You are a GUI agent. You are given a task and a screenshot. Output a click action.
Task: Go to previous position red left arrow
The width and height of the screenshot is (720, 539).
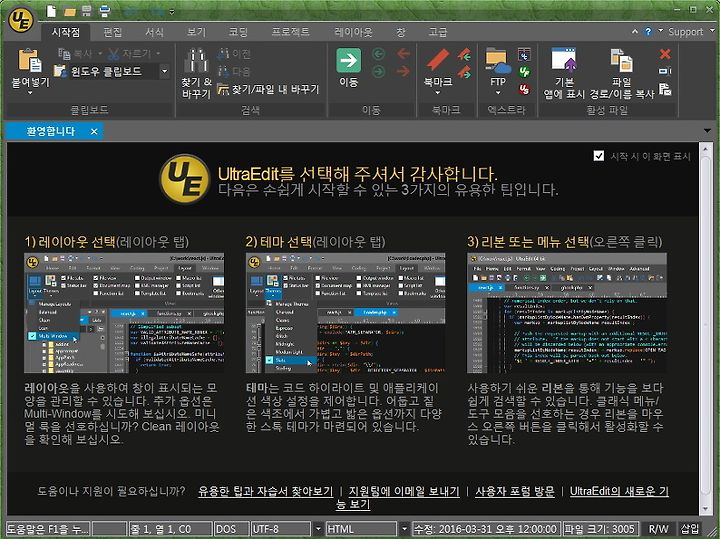click(403, 54)
